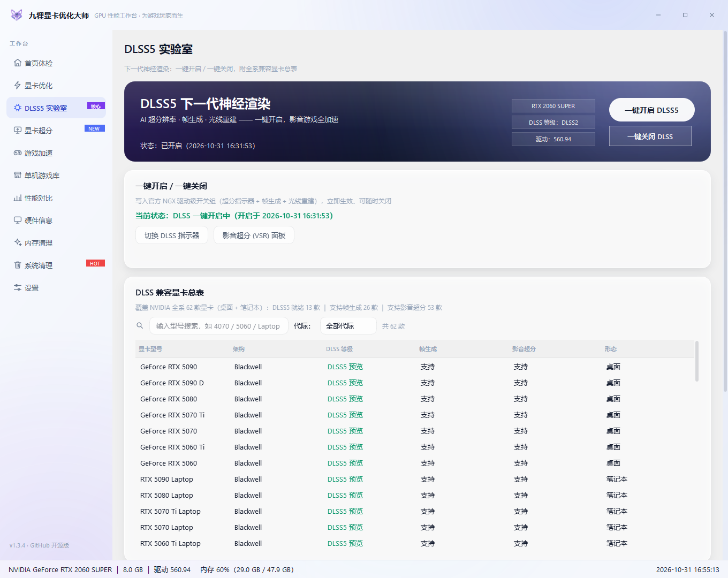
Task: Open the 设置 sidebar entry
Action: pyautogui.click(x=56, y=288)
